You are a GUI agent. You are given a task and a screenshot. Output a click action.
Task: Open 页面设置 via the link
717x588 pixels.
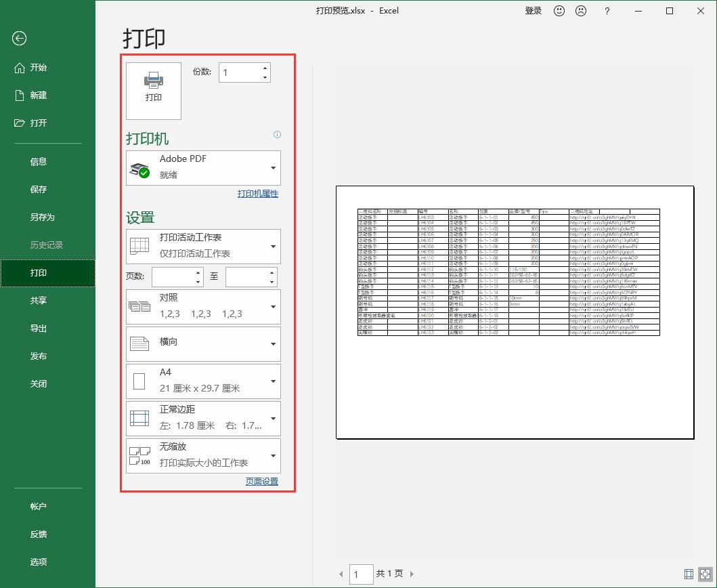tap(264, 481)
